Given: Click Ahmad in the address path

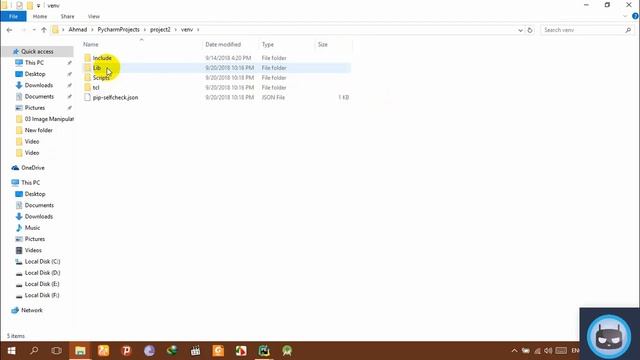Looking at the screenshot, I should coord(78,29).
